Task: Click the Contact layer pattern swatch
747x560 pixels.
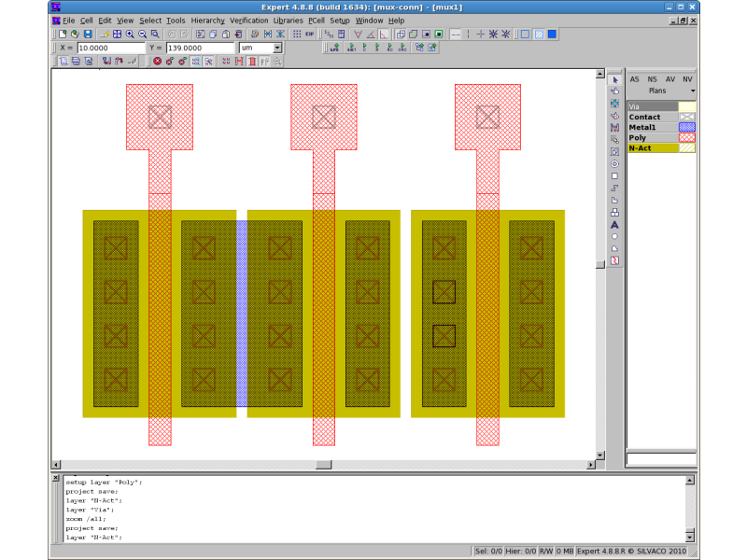Action: 686,118
